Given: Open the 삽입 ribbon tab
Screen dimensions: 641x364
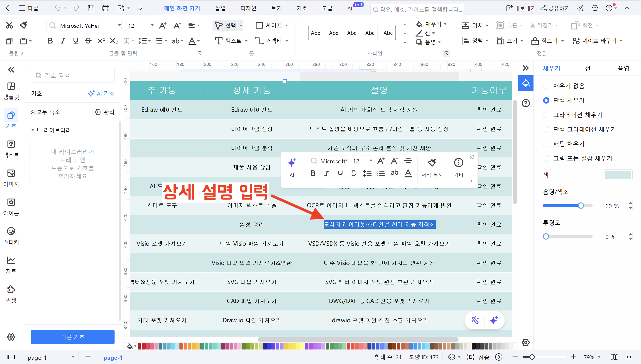Looking at the screenshot, I should [x=220, y=8].
